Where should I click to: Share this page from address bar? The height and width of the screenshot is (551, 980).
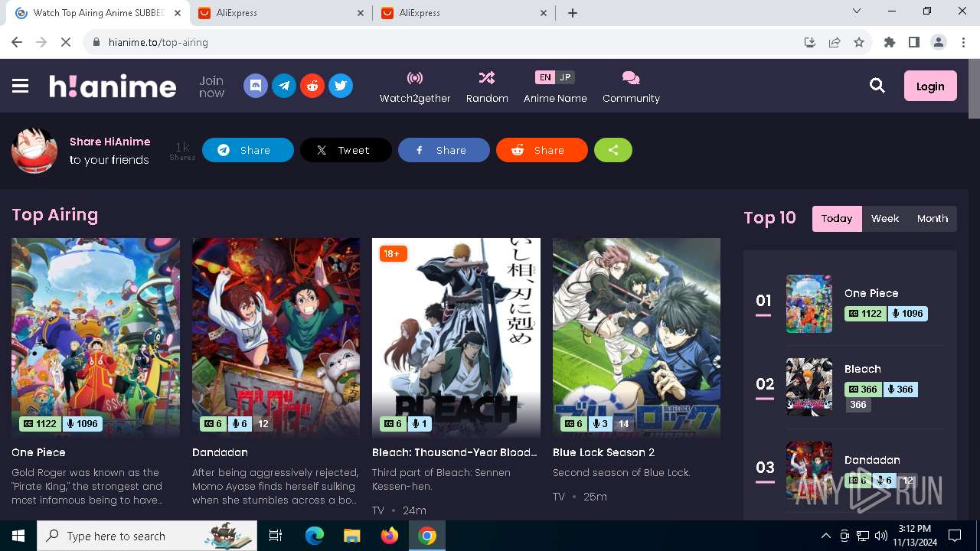point(835,42)
